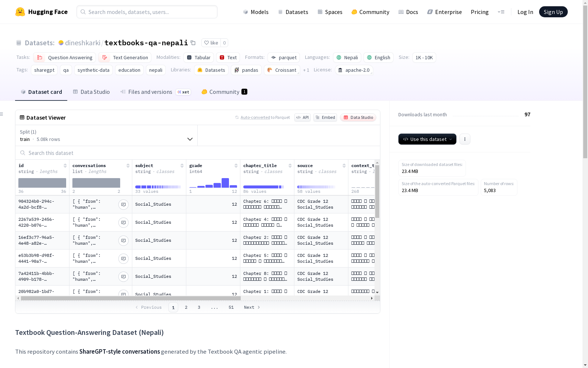Open the Community discussions tab
Viewport: 588px width, 368px height.
[224, 92]
